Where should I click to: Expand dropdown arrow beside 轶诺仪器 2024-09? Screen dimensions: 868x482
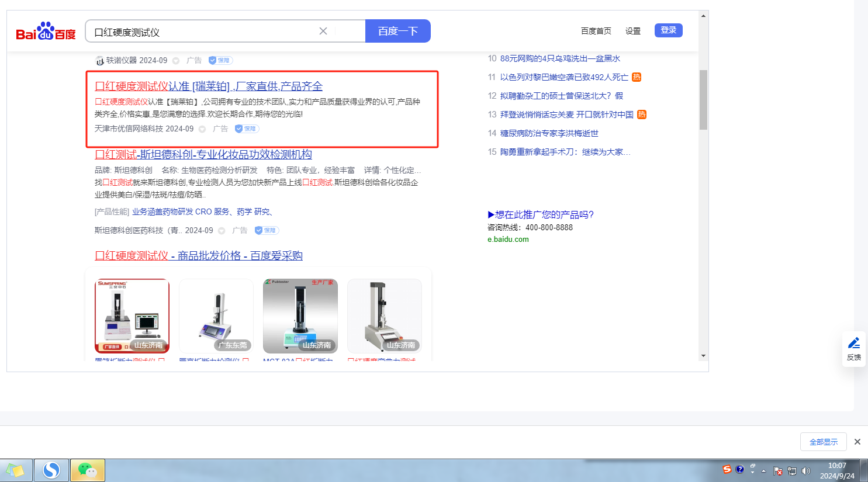[x=176, y=61]
